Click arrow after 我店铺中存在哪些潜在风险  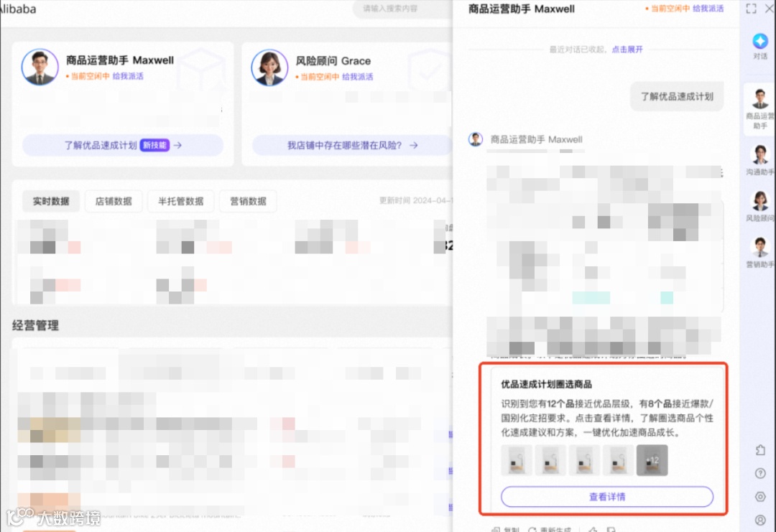tap(414, 145)
